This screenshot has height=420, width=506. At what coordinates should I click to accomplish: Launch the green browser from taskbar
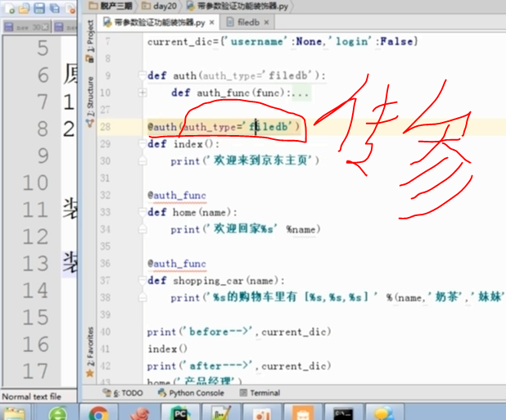[57, 413]
